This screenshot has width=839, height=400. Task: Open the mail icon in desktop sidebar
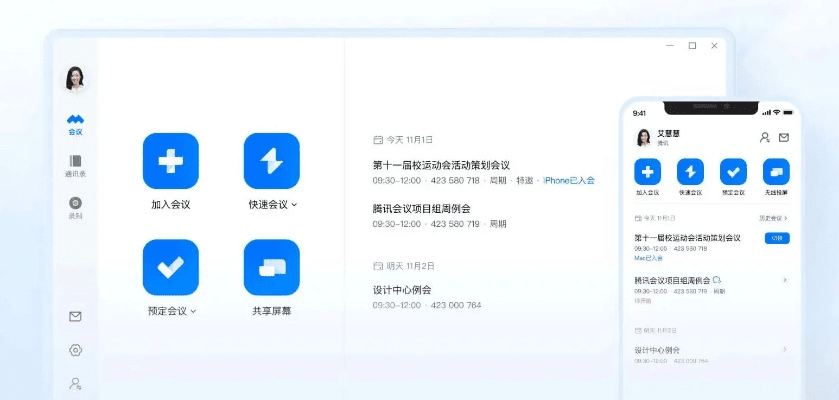tap(75, 317)
